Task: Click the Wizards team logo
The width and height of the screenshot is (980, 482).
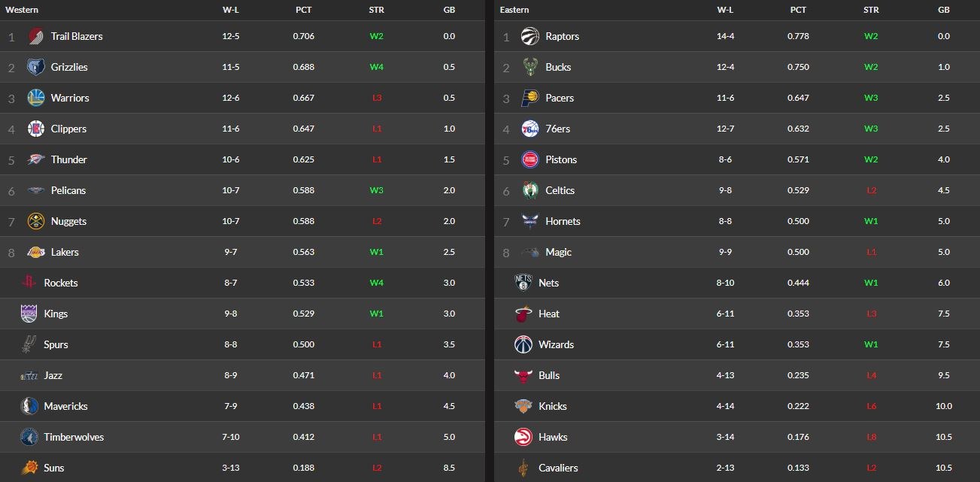Action: 523,344
